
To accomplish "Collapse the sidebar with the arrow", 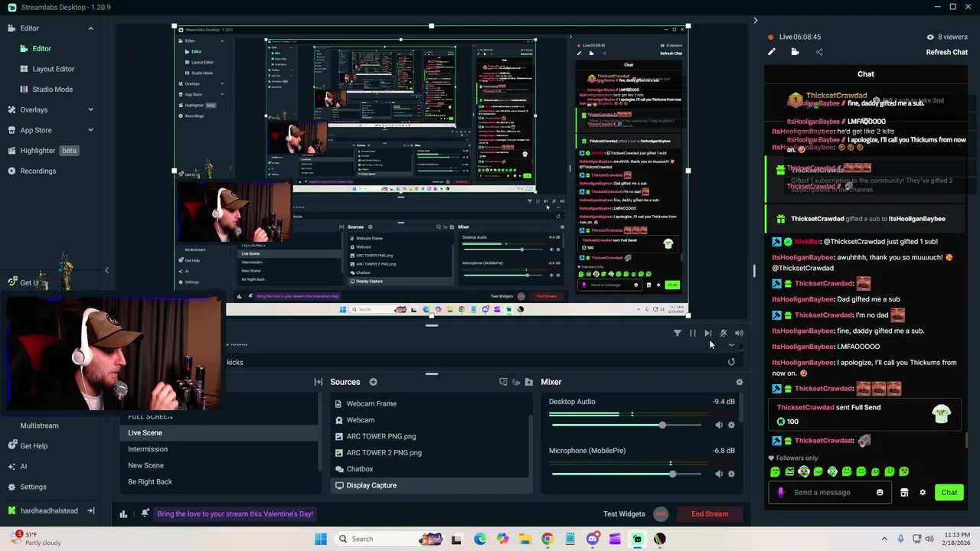I will (106, 270).
